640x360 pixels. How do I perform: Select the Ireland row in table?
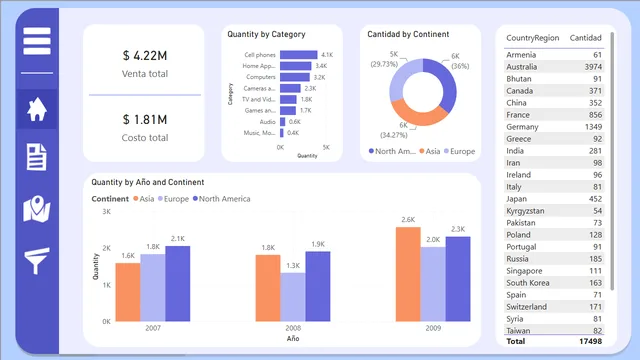click(554, 175)
